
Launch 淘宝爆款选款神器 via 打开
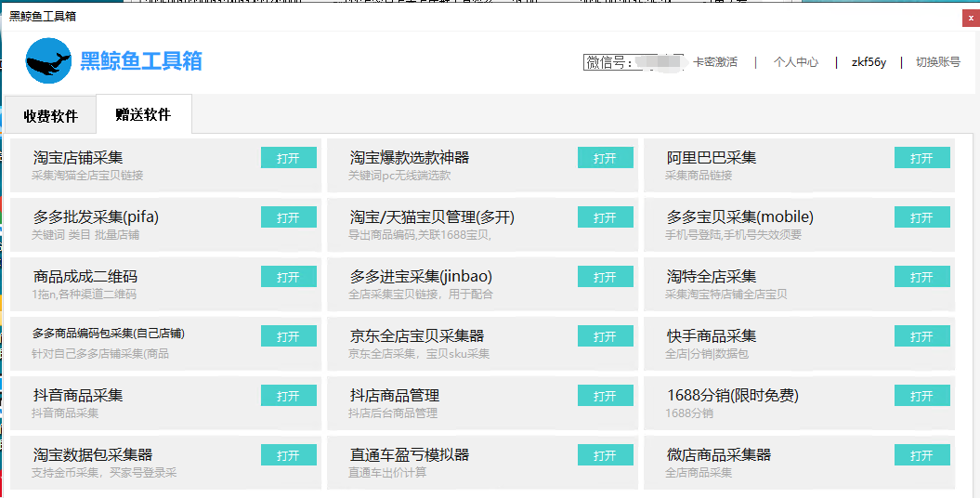point(605,158)
